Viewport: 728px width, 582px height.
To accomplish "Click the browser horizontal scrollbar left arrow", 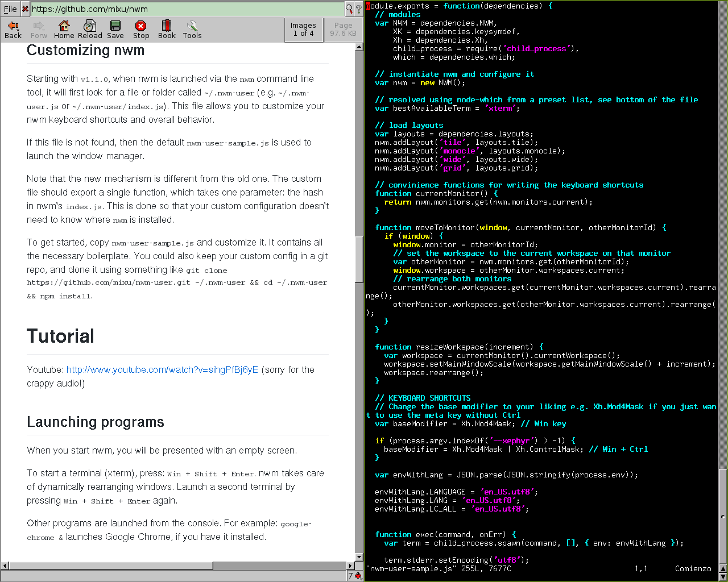I will pyautogui.click(x=5, y=566).
